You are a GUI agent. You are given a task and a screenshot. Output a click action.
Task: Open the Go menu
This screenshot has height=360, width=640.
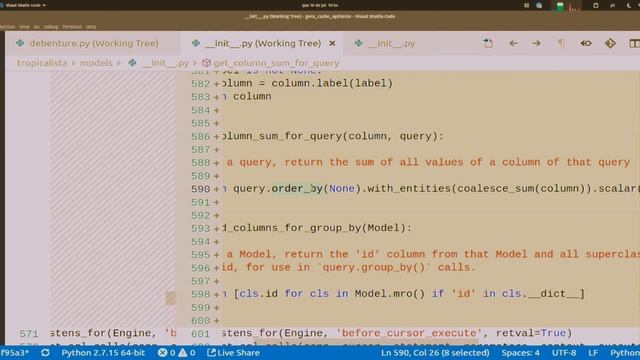click(x=37, y=27)
